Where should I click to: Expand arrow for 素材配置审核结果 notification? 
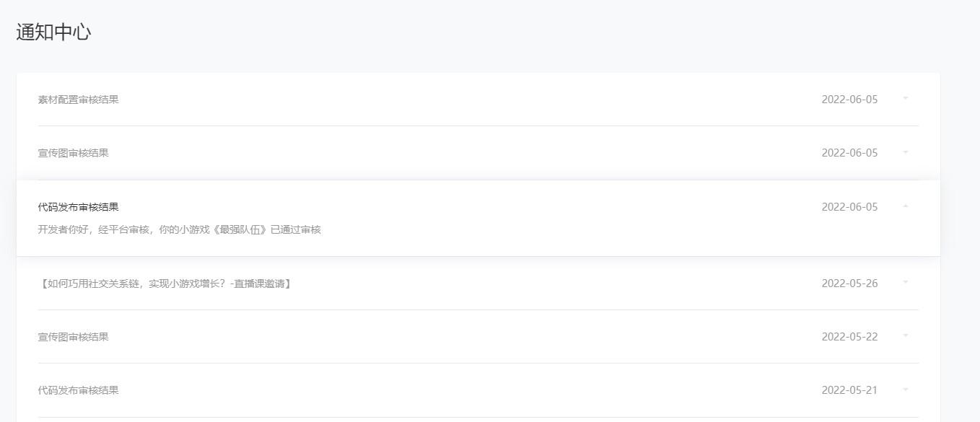906,99
